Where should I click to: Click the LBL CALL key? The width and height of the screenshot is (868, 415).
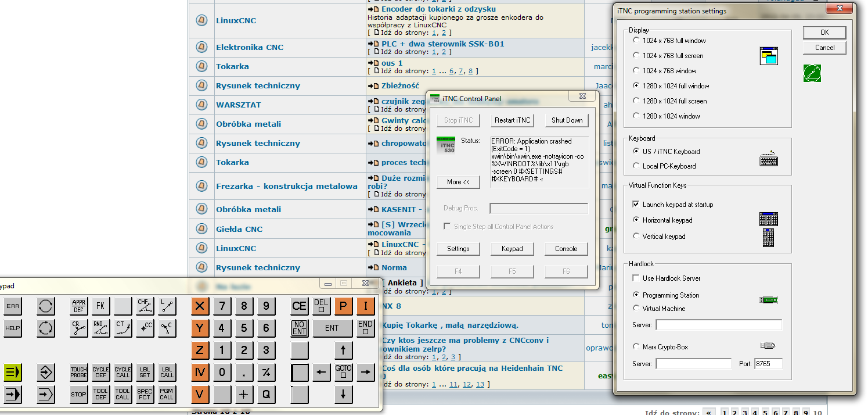tap(167, 372)
